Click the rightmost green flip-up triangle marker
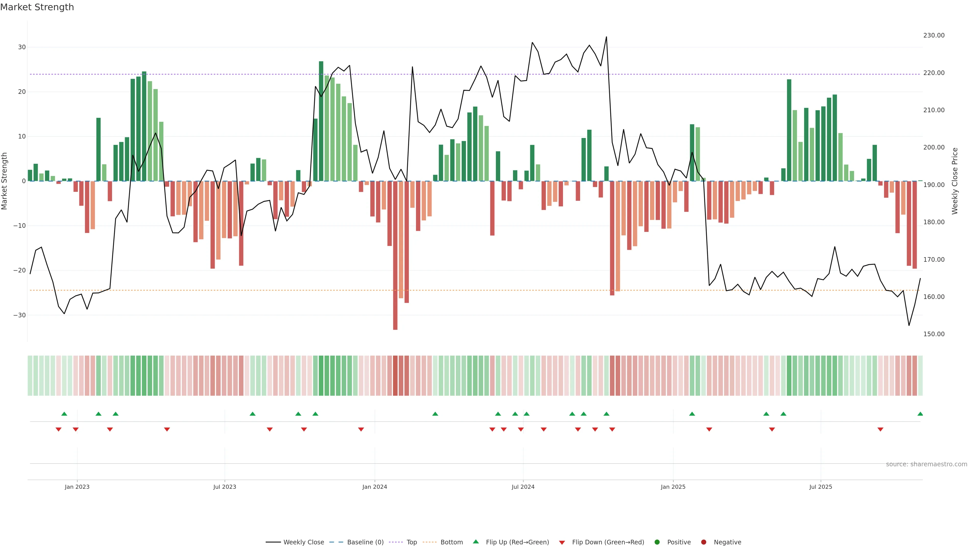Screen dimensions: 980x551 click(x=920, y=414)
